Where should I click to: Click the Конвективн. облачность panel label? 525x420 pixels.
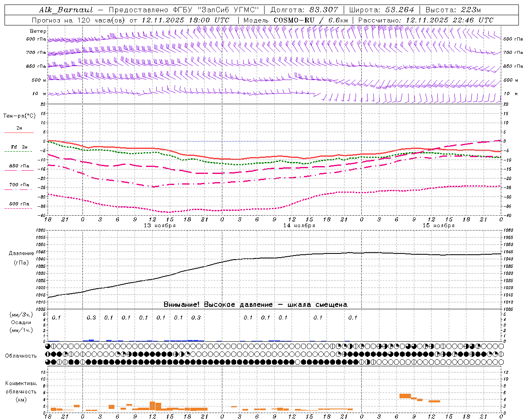tap(21, 388)
